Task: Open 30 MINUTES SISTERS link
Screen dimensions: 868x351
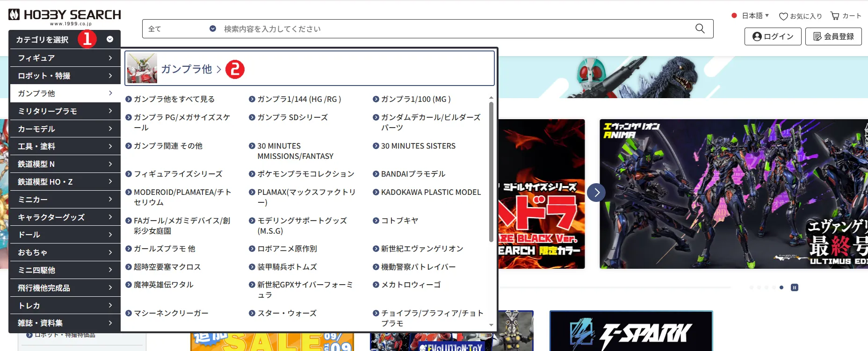Action: tap(418, 146)
